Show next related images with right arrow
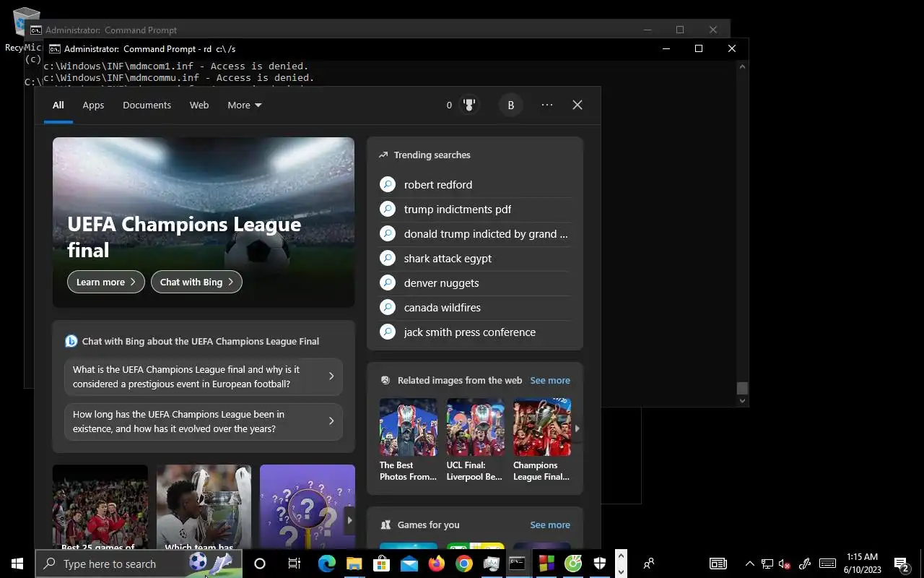The image size is (924, 578). point(577,428)
